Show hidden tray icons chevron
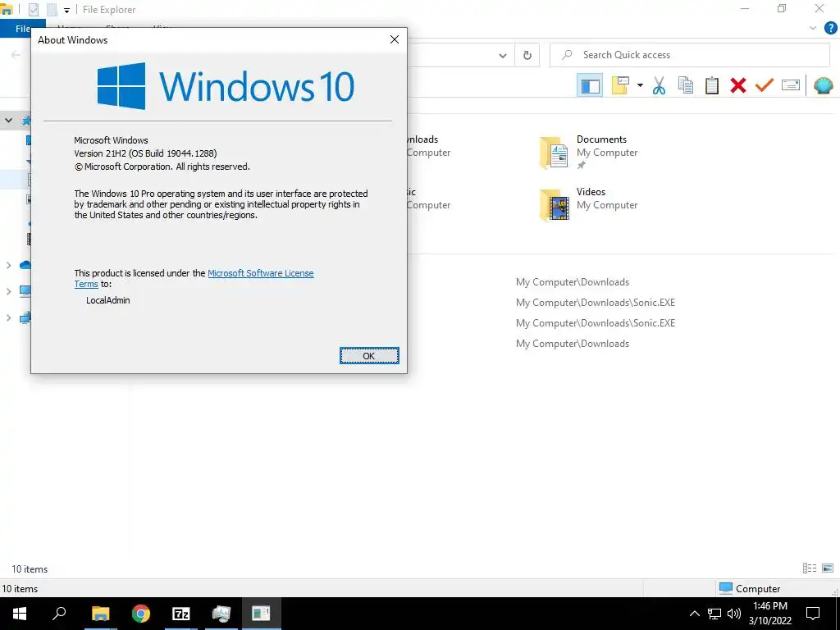 694,614
